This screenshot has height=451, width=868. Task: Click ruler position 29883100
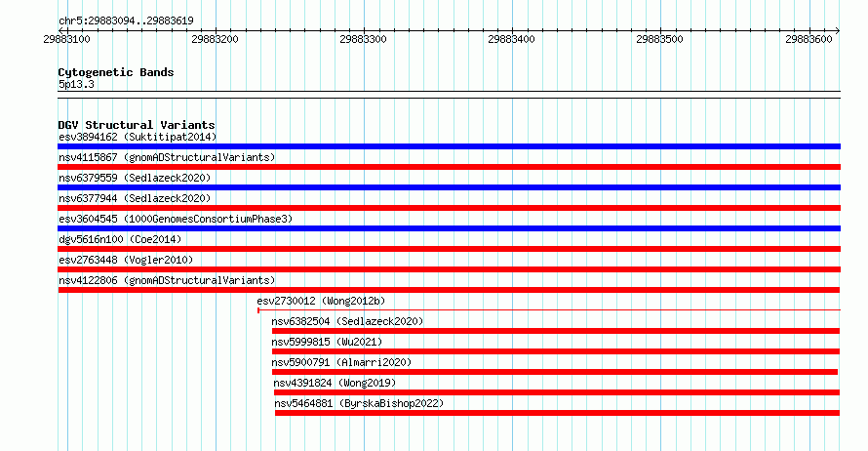tap(67, 39)
